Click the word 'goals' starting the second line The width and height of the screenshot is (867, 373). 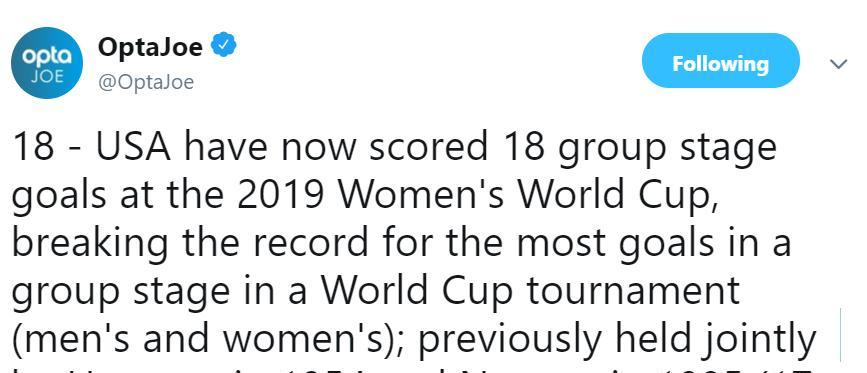(x=59, y=197)
